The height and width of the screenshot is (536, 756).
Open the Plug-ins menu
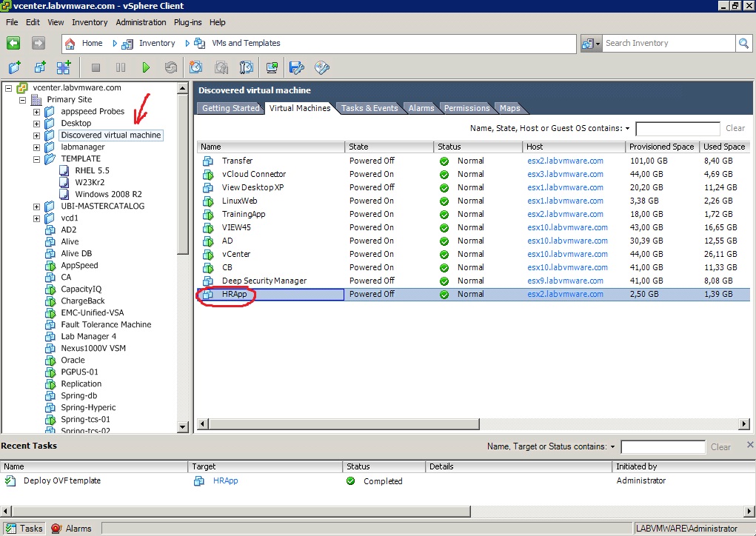click(187, 22)
